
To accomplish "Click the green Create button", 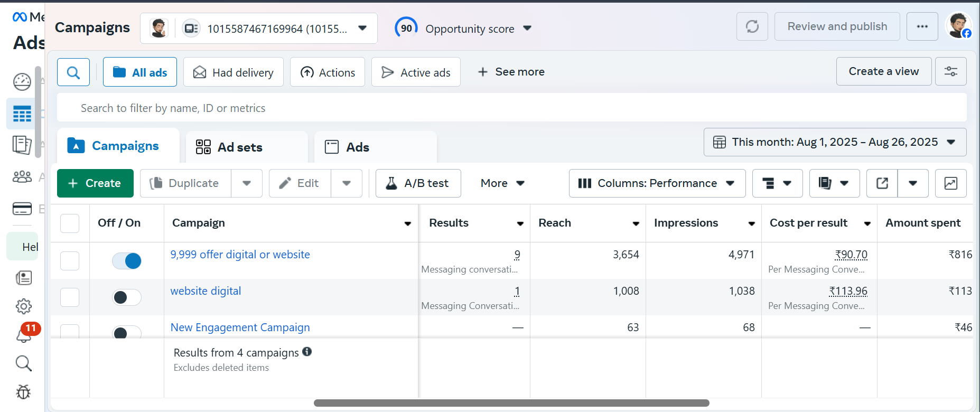I will click(95, 183).
